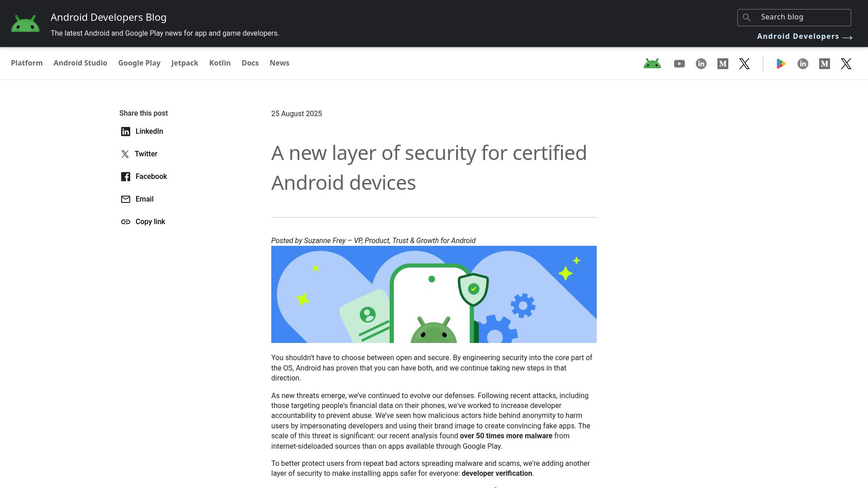
Task: Click green Android head icon in nav bar
Action: [652, 64]
